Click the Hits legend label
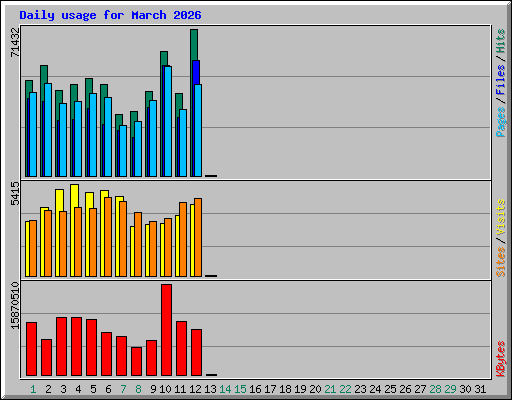The width and height of the screenshot is (512, 400). [500, 41]
